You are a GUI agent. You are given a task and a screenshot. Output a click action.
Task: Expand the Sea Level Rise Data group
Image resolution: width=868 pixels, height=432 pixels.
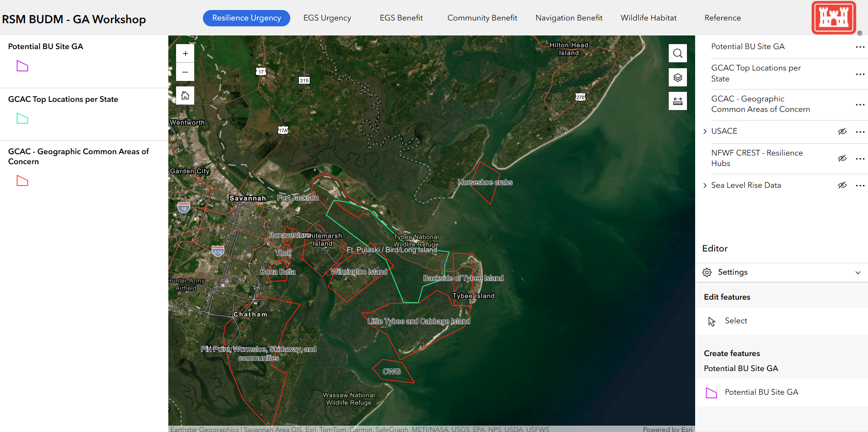coord(705,185)
